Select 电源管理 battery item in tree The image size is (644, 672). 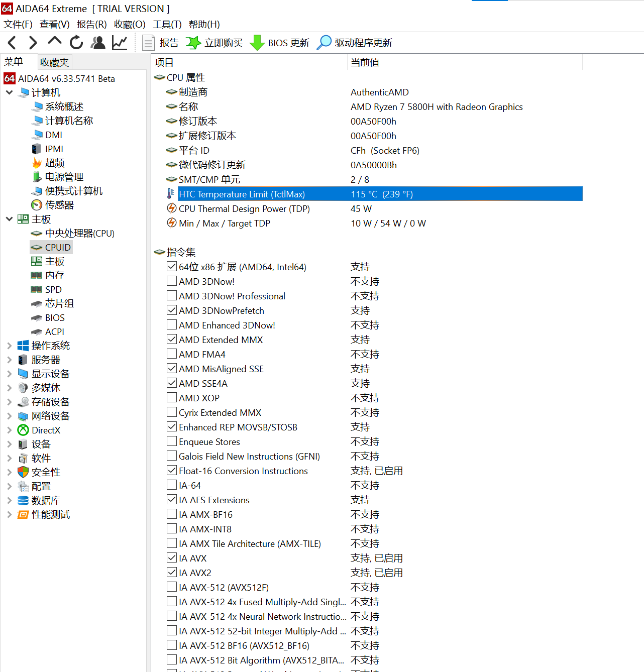coord(57,177)
